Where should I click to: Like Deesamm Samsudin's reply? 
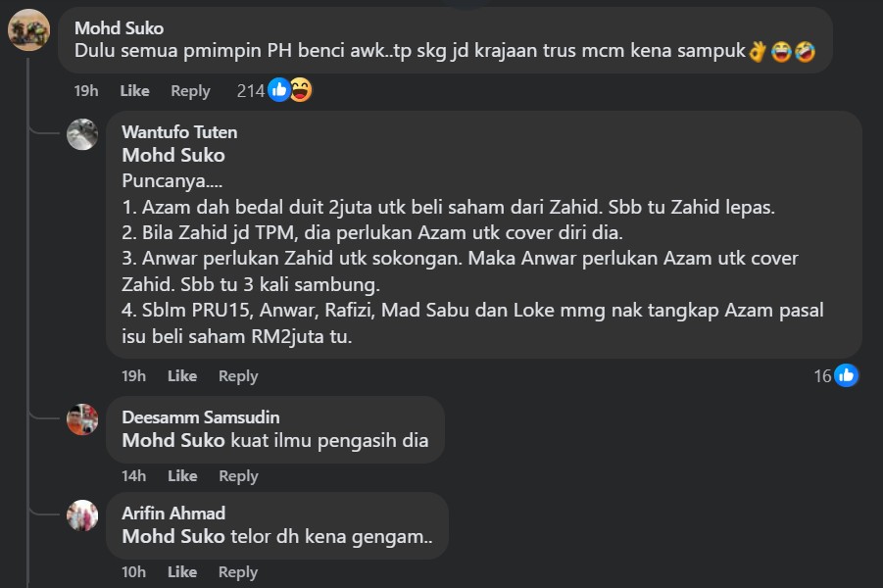pyautogui.click(x=182, y=475)
